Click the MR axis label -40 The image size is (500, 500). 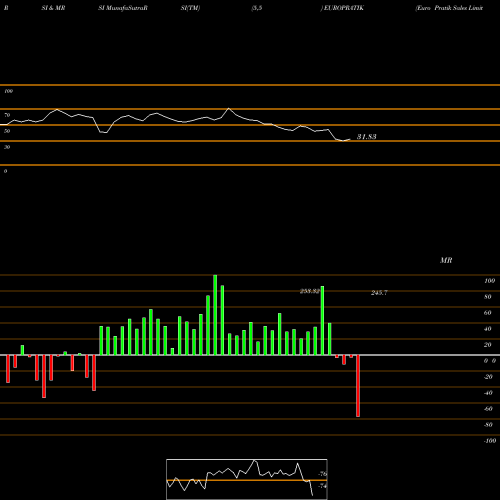(488, 393)
